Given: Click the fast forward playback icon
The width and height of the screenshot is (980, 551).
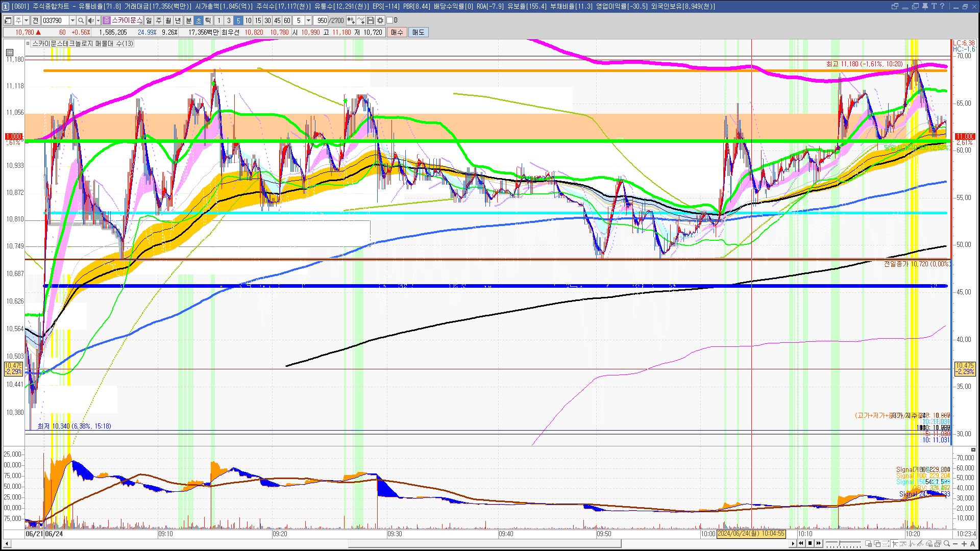Looking at the screenshot, I should (819, 543).
